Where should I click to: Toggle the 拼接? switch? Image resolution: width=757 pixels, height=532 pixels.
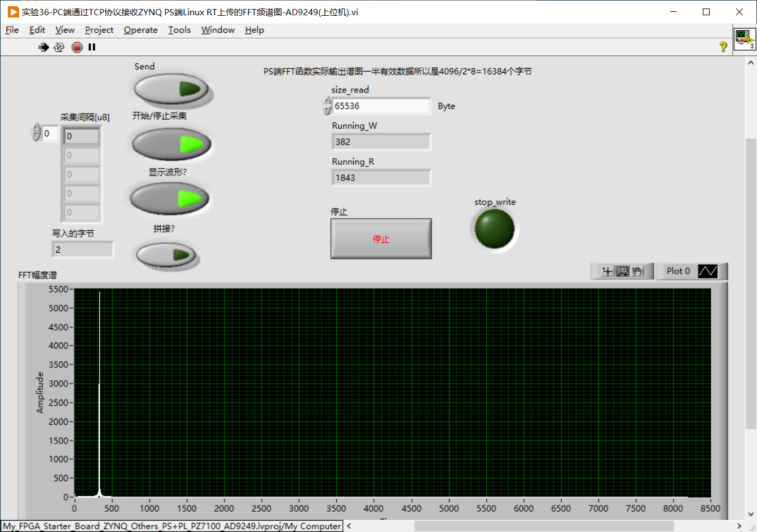pyautogui.click(x=166, y=254)
